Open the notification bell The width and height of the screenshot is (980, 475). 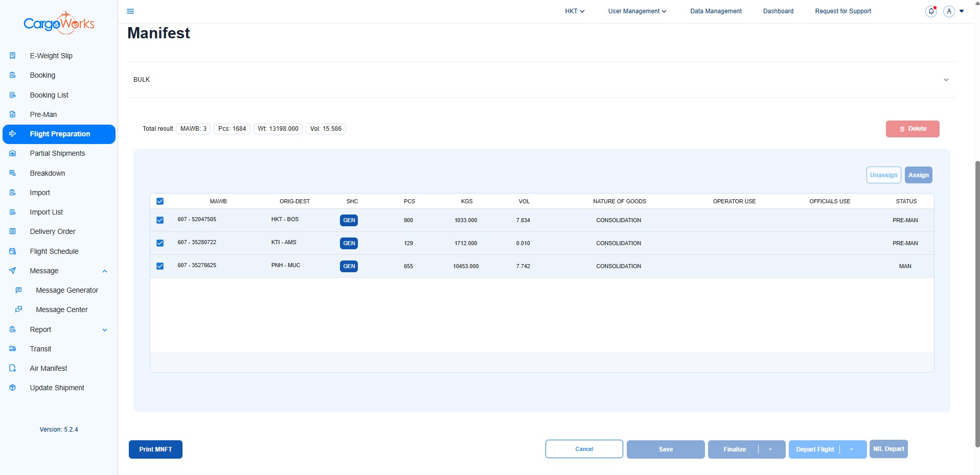click(x=931, y=11)
